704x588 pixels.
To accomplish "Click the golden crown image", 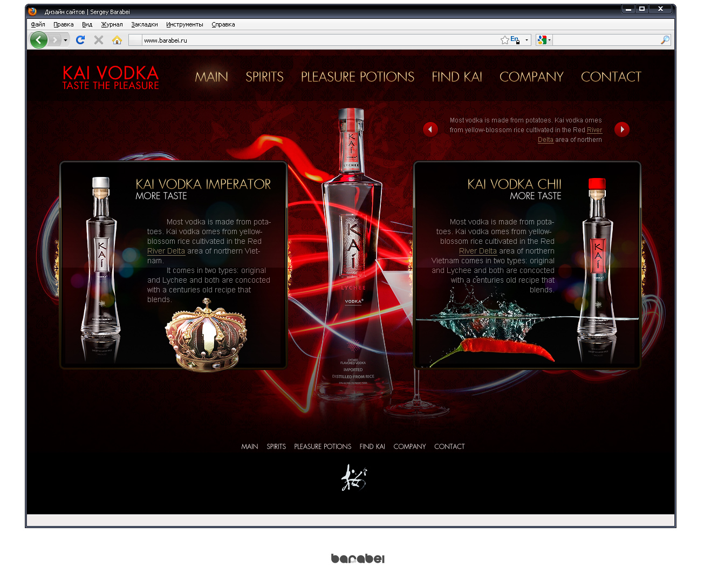I will pyautogui.click(x=206, y=334).
